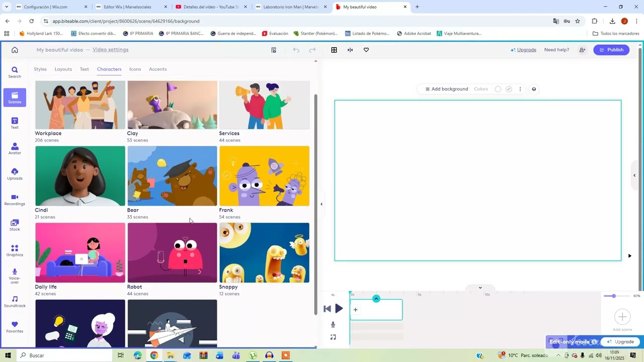644x362 pixels.
Task: Open the Search panel in left sidebar
Action: pos(15,72)
